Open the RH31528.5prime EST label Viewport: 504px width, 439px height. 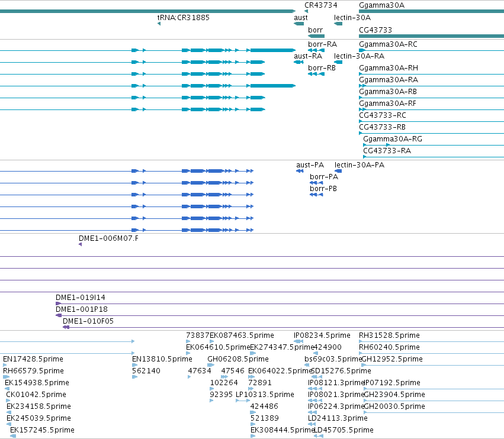click(x=389, y=335)
